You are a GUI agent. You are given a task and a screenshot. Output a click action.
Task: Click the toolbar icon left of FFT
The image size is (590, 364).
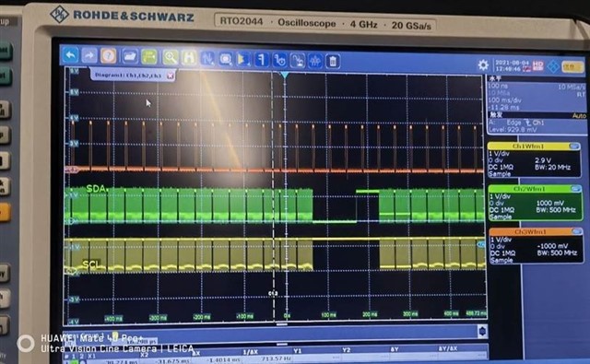pyautogui.click(x=297, y=61)
